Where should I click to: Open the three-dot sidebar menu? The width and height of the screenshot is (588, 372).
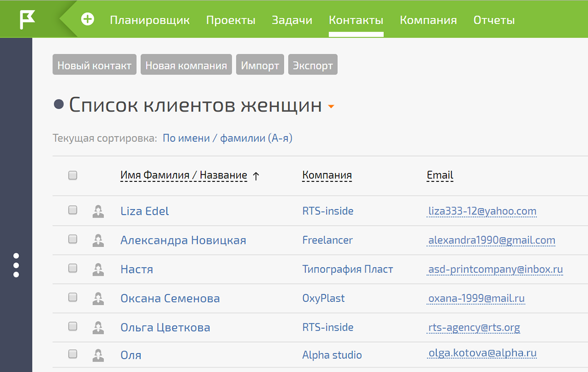click(x=16, y=265)
